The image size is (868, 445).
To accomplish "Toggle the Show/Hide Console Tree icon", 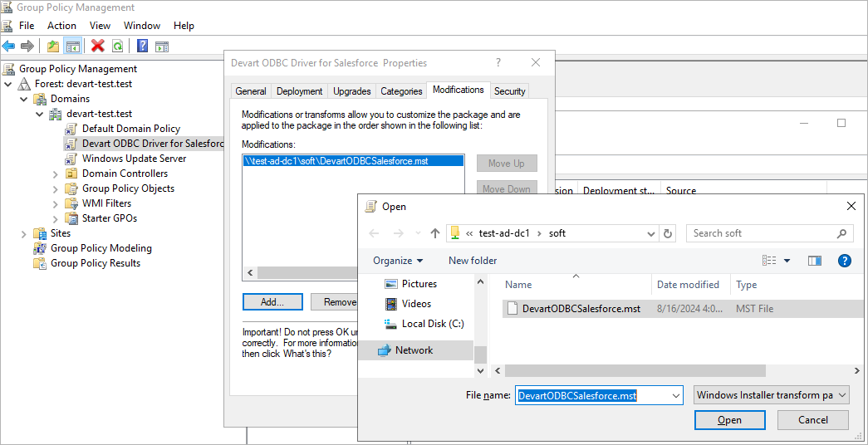I will pyautogui.click(x=72, y=46).
